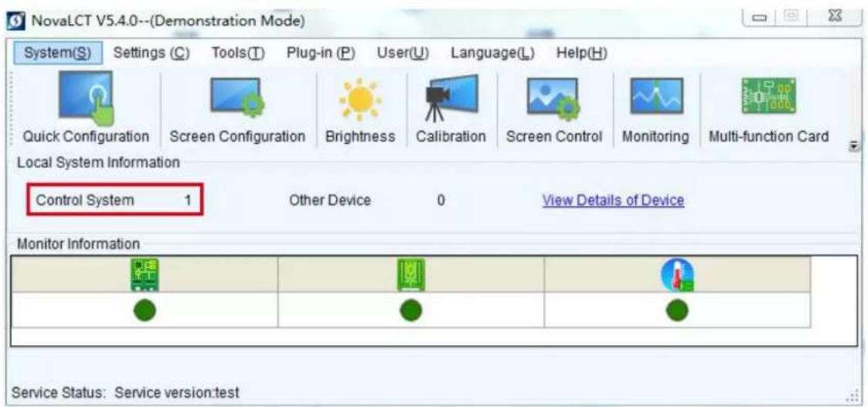868x407 pixels.
Task: Click the Other Device label
Action: click(330, 200)
